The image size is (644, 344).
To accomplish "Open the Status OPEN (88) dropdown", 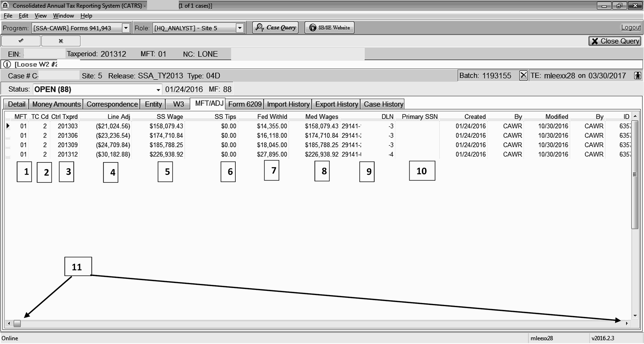I will (x=158, y=90).
